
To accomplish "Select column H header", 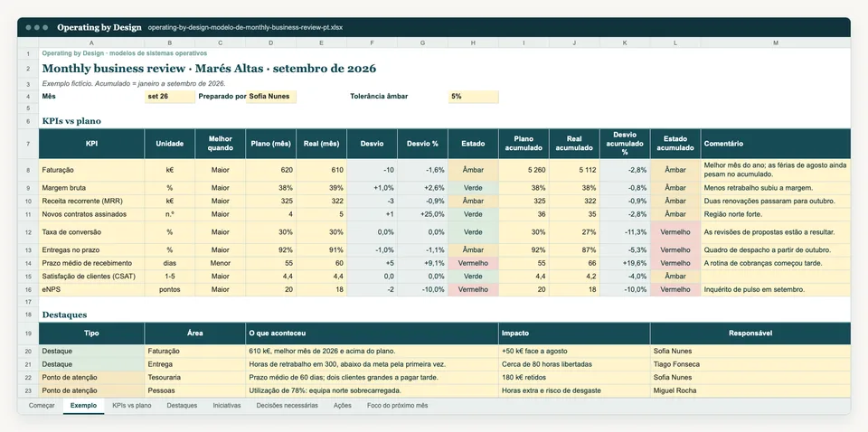I will tap(473, 42).
